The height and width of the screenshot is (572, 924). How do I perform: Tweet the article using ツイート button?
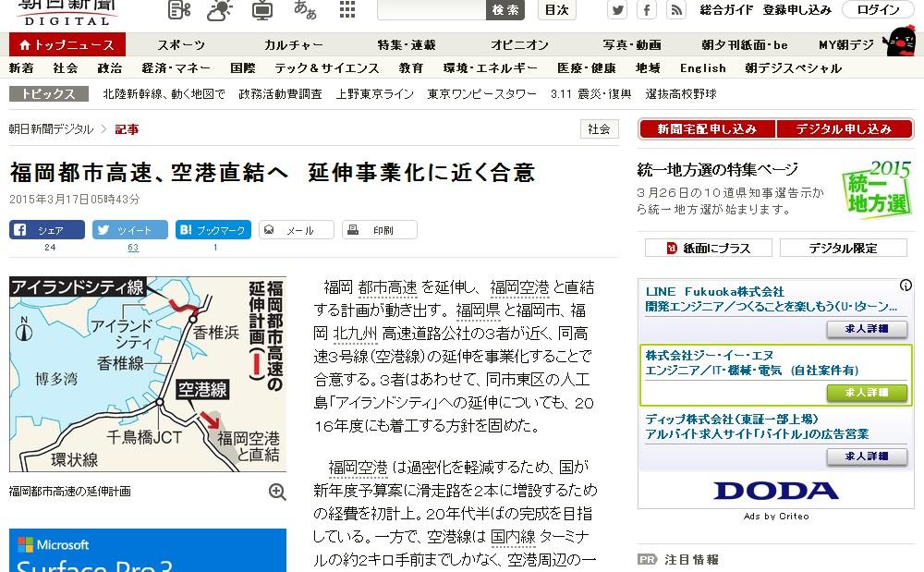[130, 230]
